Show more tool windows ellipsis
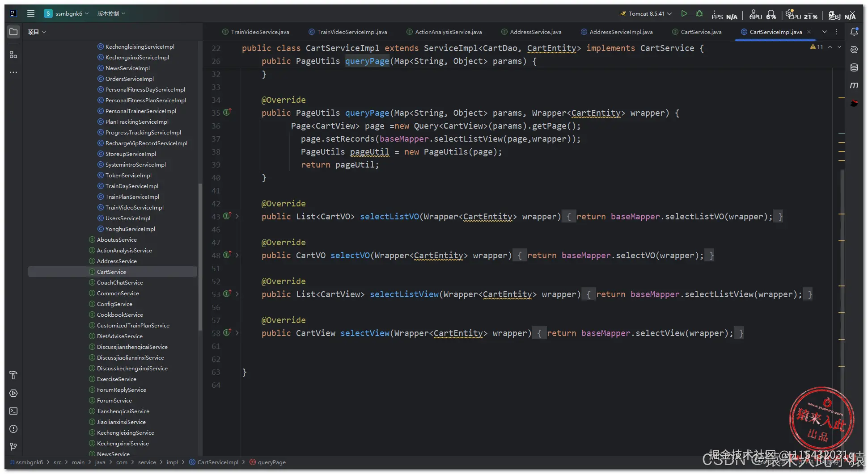The image size is (868, 474). click(x=13, y=72)
